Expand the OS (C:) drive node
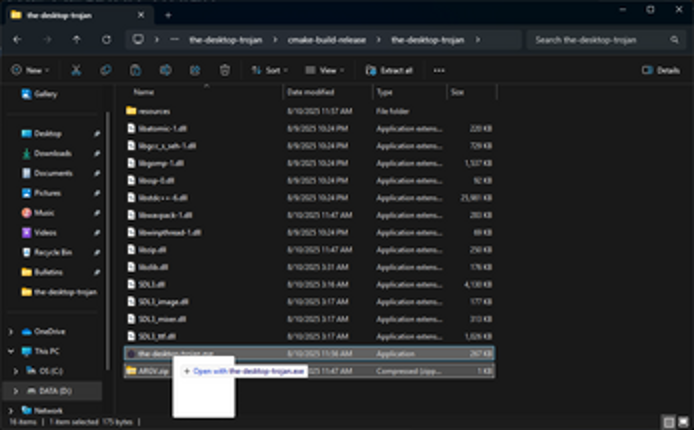The height and width of the screenshot is (430, 694). coord(16,371)
